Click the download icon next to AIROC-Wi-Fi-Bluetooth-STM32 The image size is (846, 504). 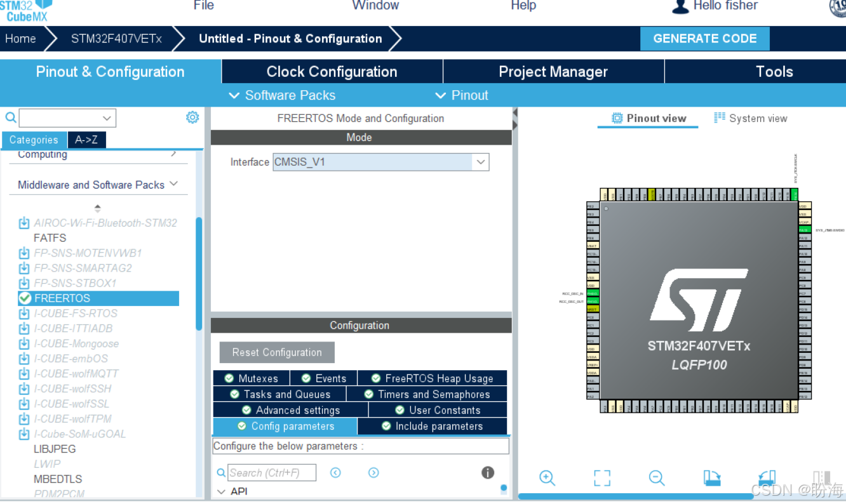tap(24, 223)
